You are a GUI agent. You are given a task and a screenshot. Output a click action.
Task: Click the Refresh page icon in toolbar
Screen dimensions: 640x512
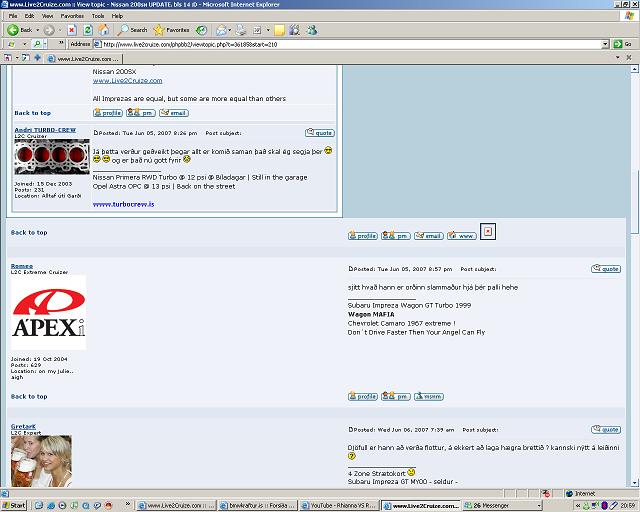tap(88, 30)
